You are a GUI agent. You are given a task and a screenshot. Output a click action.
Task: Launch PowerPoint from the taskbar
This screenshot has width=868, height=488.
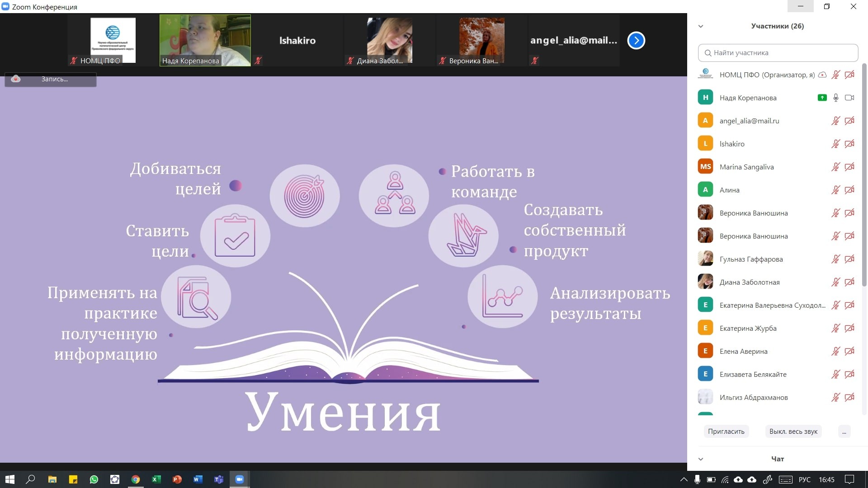click(177, 479)
